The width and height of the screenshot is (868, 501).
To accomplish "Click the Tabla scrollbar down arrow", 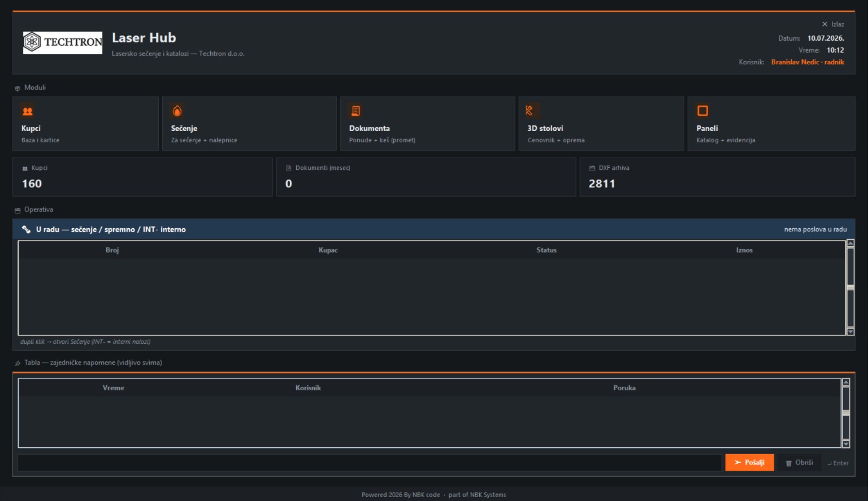I will [846, 445].
